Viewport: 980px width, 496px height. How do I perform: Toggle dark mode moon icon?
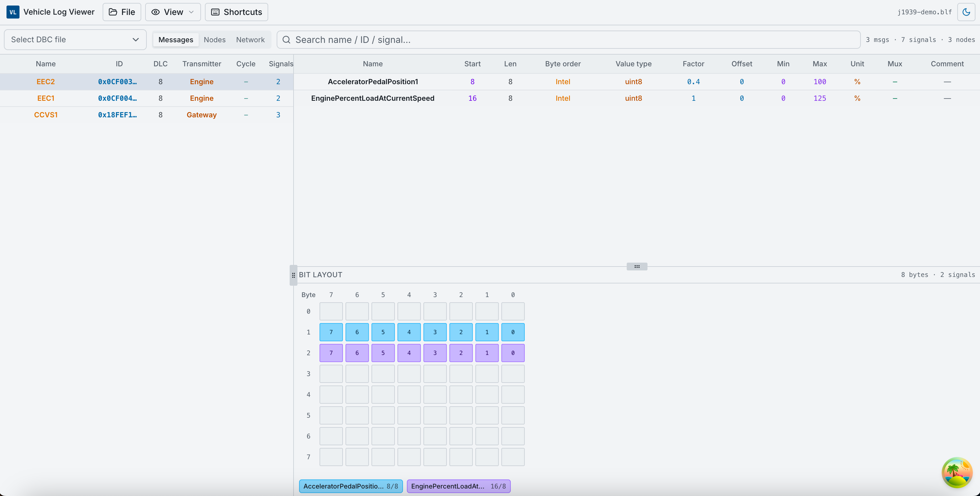tap(966, 12)
